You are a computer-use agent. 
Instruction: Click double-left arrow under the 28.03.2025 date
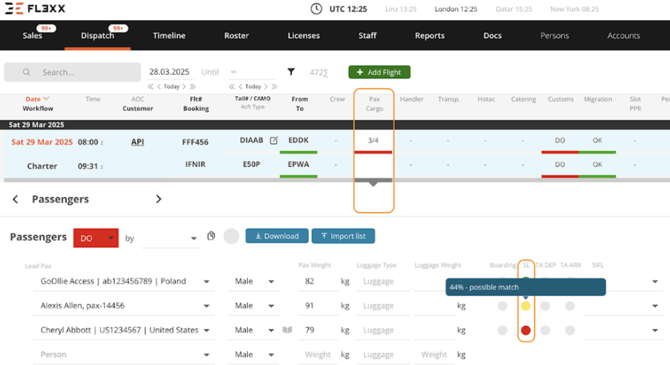coord(150,86)
